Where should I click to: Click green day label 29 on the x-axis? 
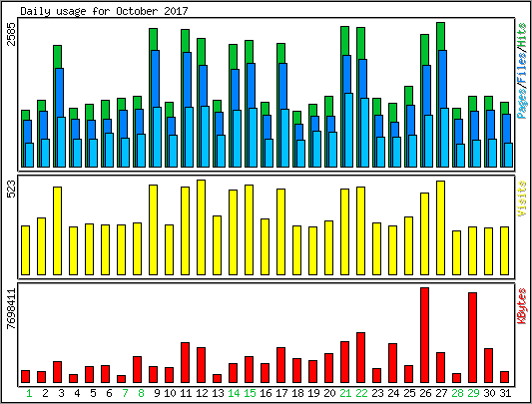coord(473,393)
